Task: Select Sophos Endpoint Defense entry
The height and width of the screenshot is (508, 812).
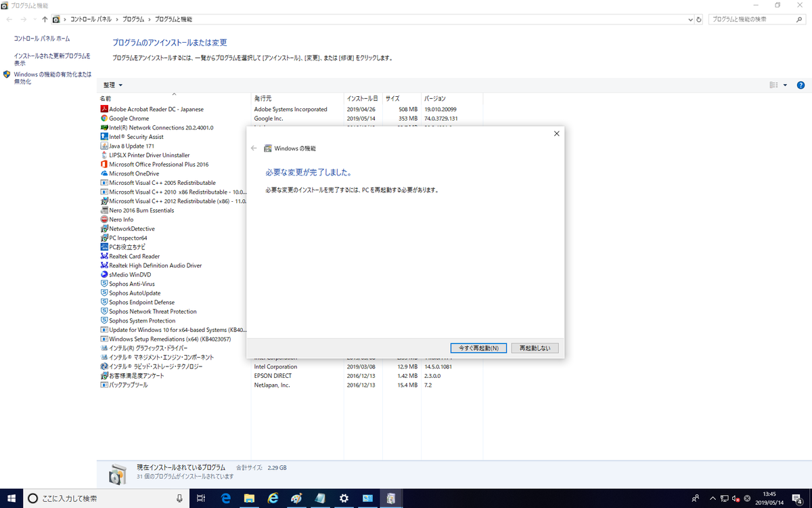Action: click(x=141, y=302)
